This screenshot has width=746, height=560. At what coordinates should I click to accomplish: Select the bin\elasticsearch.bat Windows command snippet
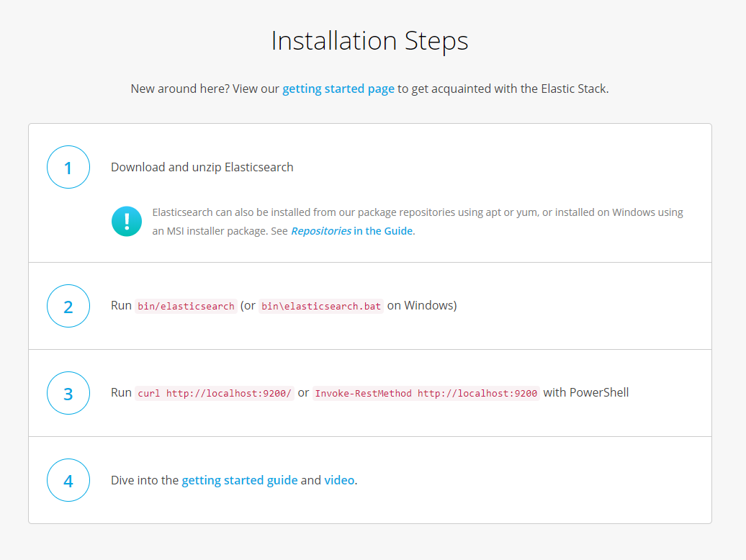pyautogui.click(x=321, y=305)
